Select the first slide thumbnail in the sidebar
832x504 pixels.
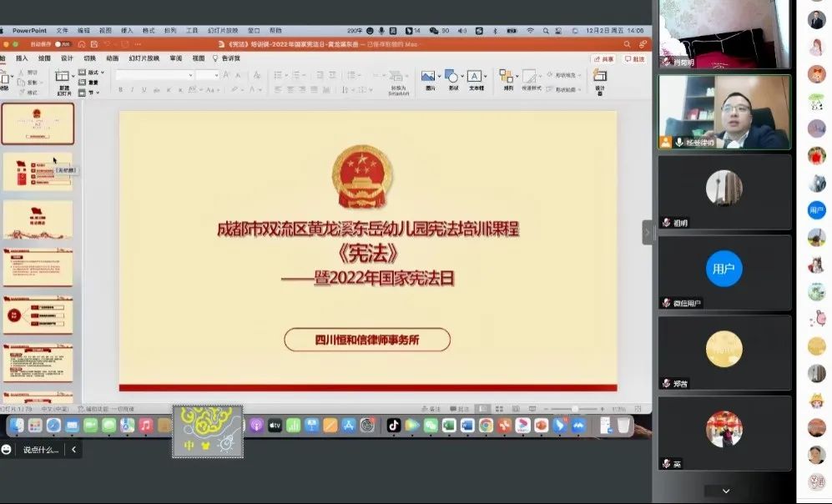(x=38, y=123)
